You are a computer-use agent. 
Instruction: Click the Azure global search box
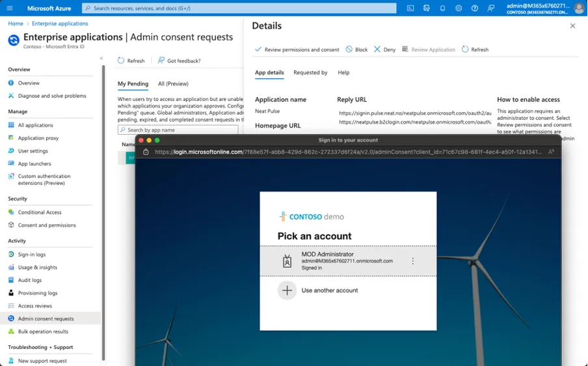(x=239, y=8)
